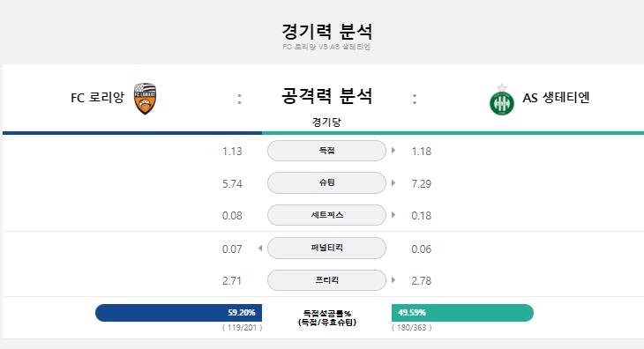Click the arrow right of 슈팅 pill

coord(393,183)
